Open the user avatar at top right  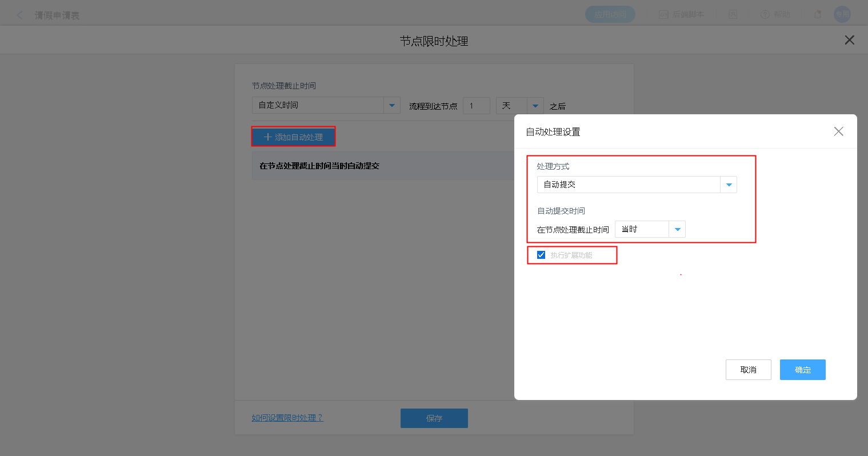point(842,14)
